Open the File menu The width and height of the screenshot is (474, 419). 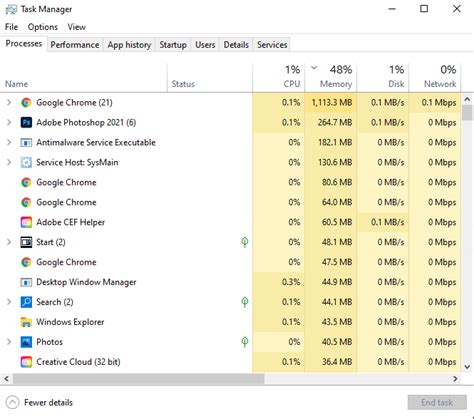tap(11, 27)
